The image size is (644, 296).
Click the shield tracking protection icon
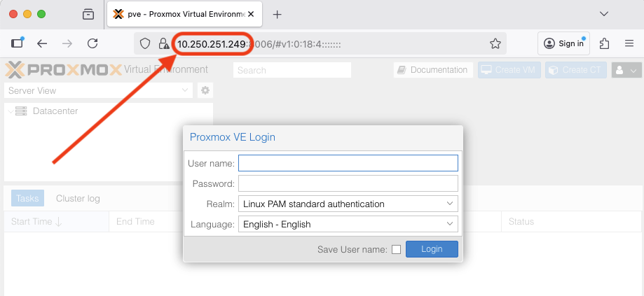(x=145, y=43)
